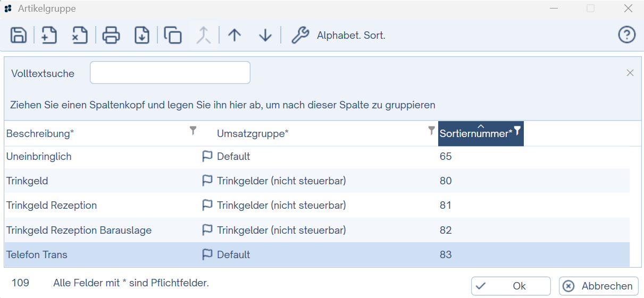The height and width of the screenshot is (298, 644).
Task: Select the Trinkgeld Rezeption Barauslage row
Action: 317,230
